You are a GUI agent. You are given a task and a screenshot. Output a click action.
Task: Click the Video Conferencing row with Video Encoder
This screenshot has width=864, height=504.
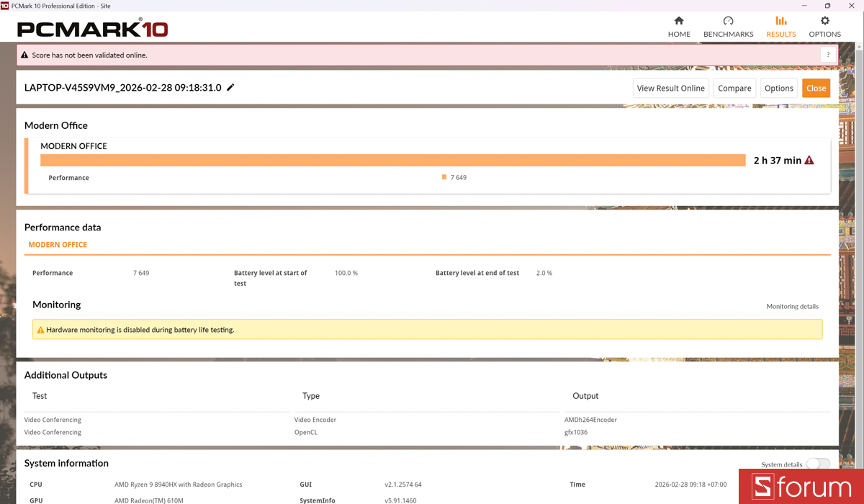[x=53, y=420]
